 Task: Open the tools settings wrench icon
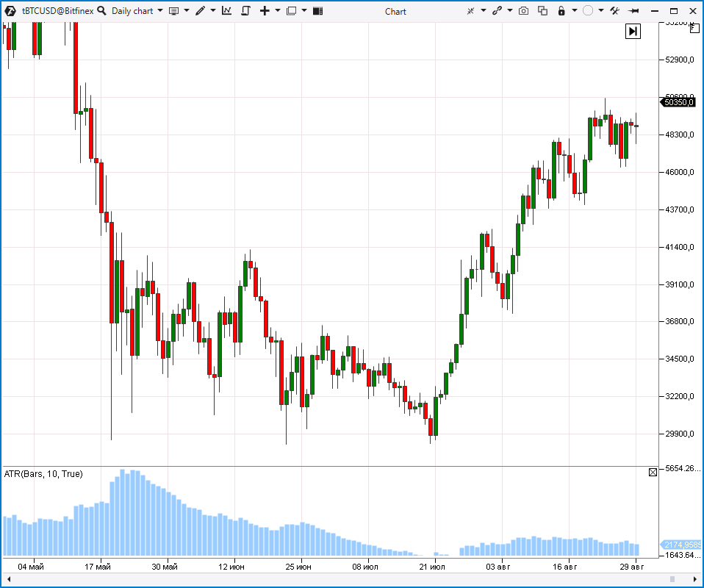tap(614, 11)
